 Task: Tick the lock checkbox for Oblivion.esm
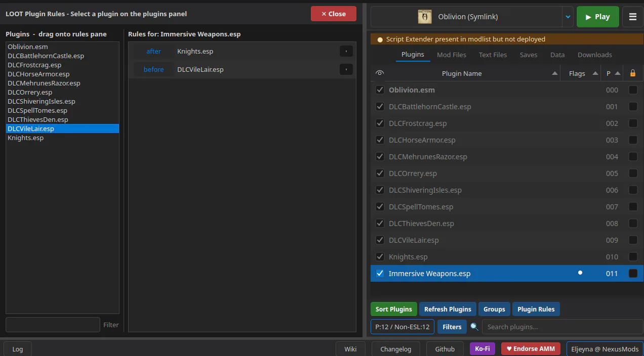633,90
